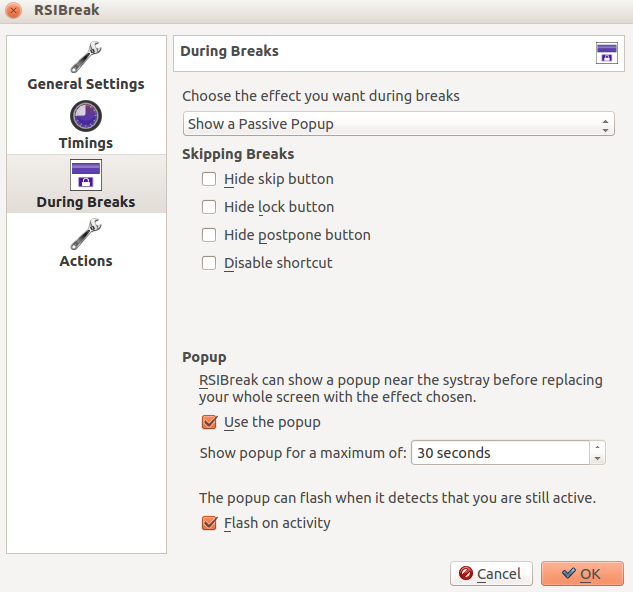Select the During Breaks sidebar icon
Screen dimensions: 633x592
86,175
